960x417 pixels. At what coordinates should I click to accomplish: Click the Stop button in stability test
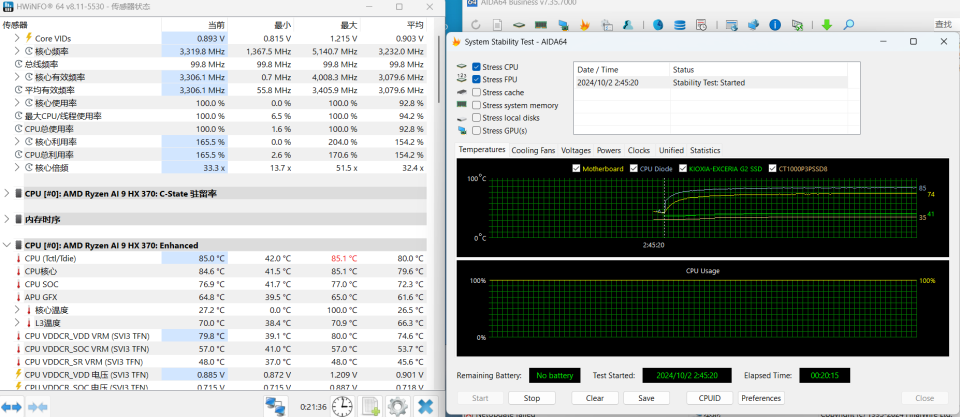click(x=531, y=398)
